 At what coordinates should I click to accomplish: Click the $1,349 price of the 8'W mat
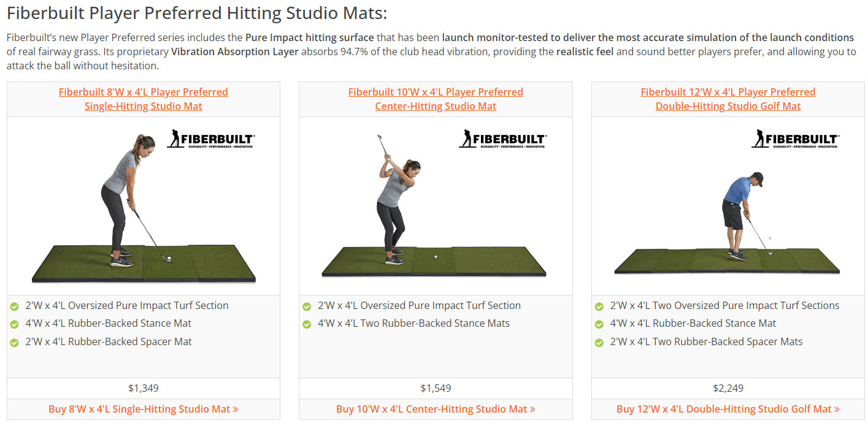click(x=144, y=388)
